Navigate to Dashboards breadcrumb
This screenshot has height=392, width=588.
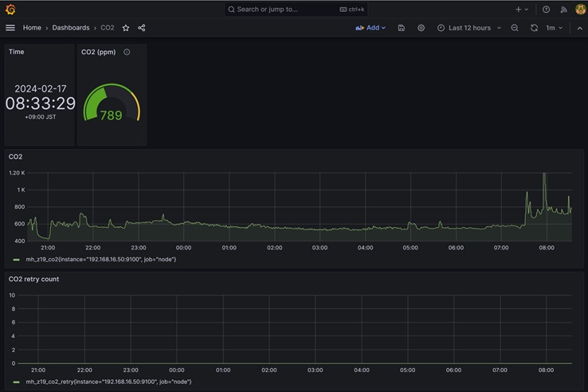71,28
